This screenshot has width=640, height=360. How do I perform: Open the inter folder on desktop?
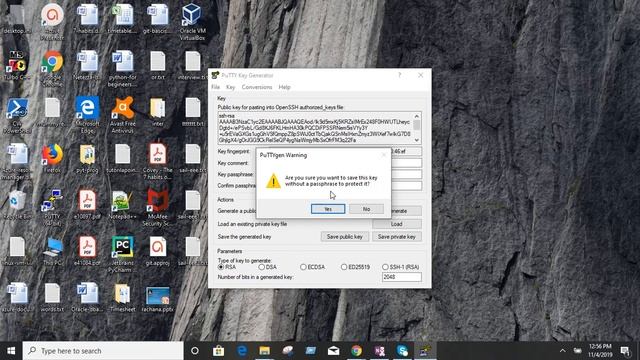click(x=158, y=112)
